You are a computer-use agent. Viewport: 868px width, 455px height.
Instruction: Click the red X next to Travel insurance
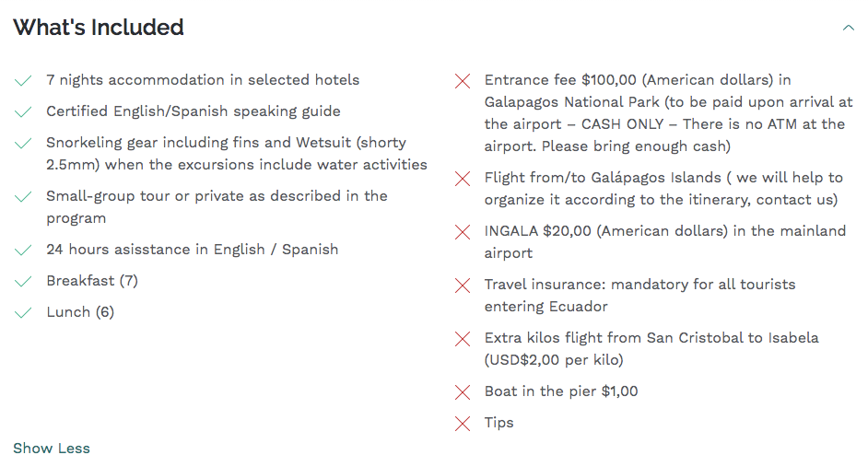pos(463,286)
